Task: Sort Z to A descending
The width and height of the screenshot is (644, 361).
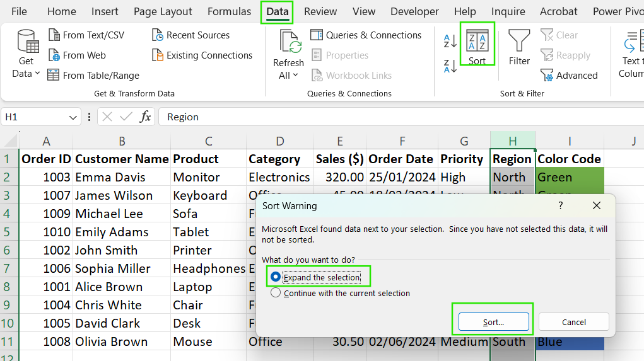Action: point(450,66)
